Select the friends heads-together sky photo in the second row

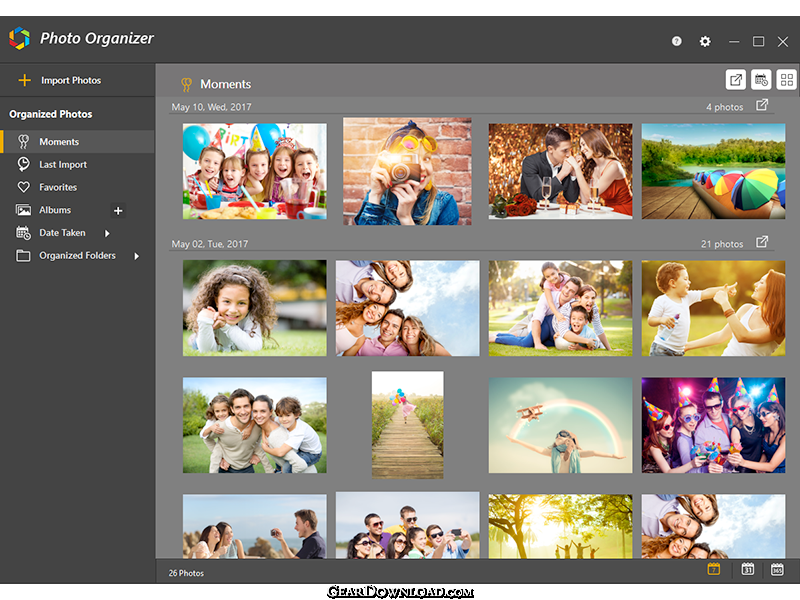pos(407,308)
